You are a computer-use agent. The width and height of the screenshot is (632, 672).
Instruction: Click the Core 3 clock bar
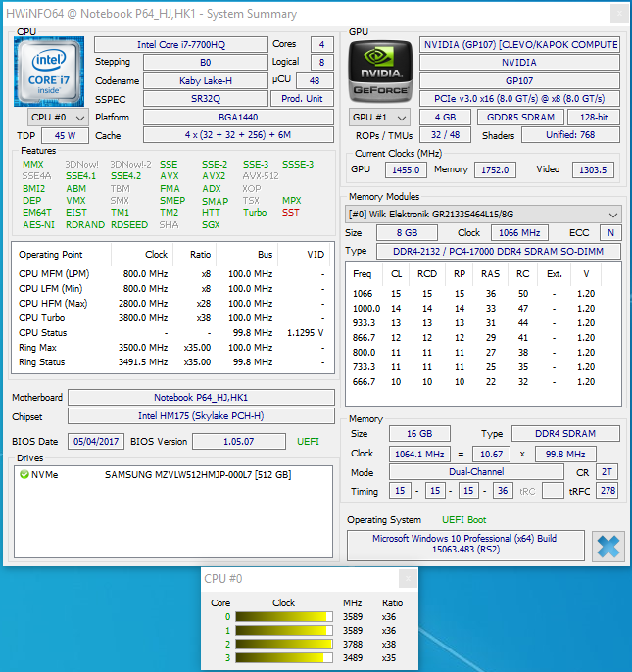pyautogui.click(x=284, y=658)
